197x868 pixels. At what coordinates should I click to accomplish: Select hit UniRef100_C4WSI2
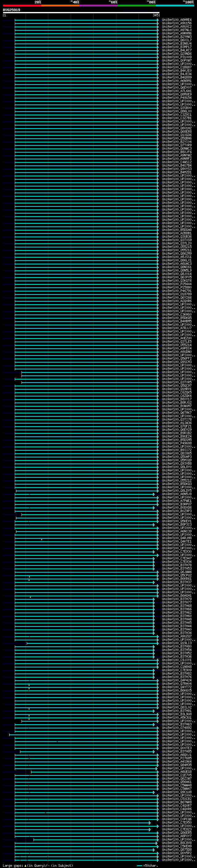[177, 162]
